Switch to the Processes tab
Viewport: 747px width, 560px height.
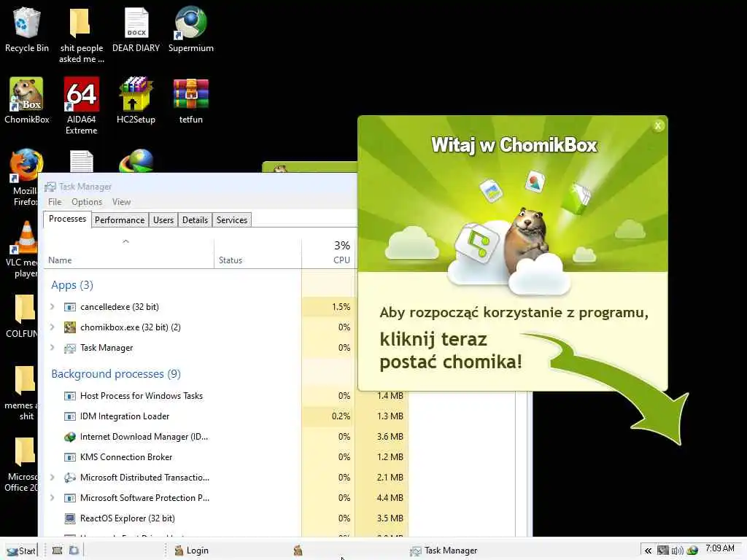67,219
